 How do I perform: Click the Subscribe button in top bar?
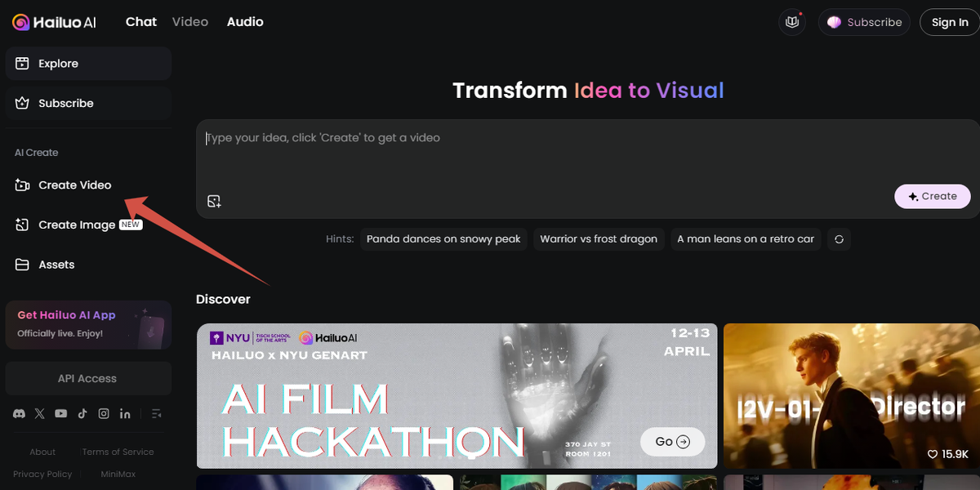point(865,22)
